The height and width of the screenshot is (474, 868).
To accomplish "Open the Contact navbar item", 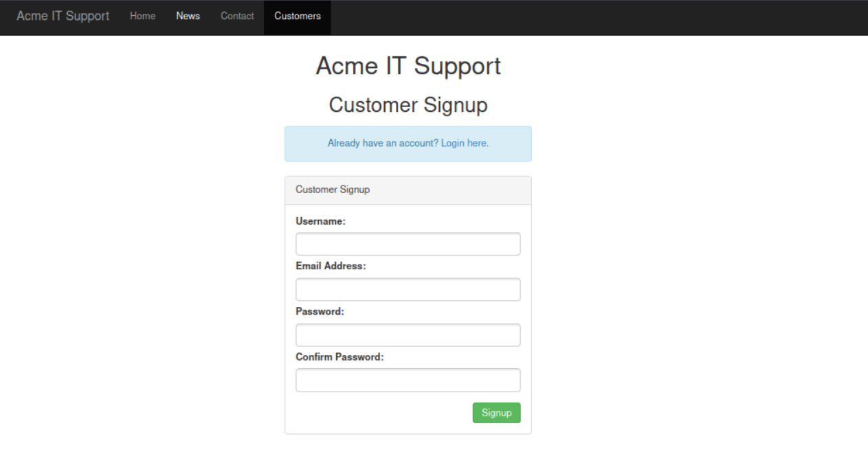I will coord(237,16).
